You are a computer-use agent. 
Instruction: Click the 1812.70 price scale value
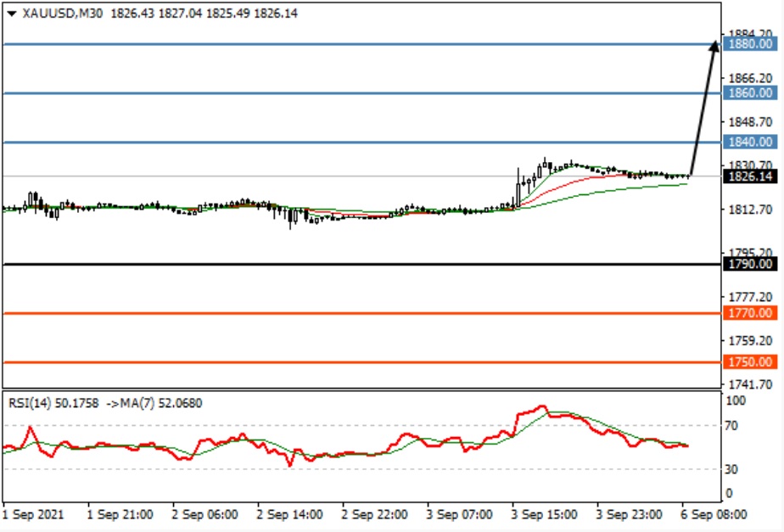point(750,210)
